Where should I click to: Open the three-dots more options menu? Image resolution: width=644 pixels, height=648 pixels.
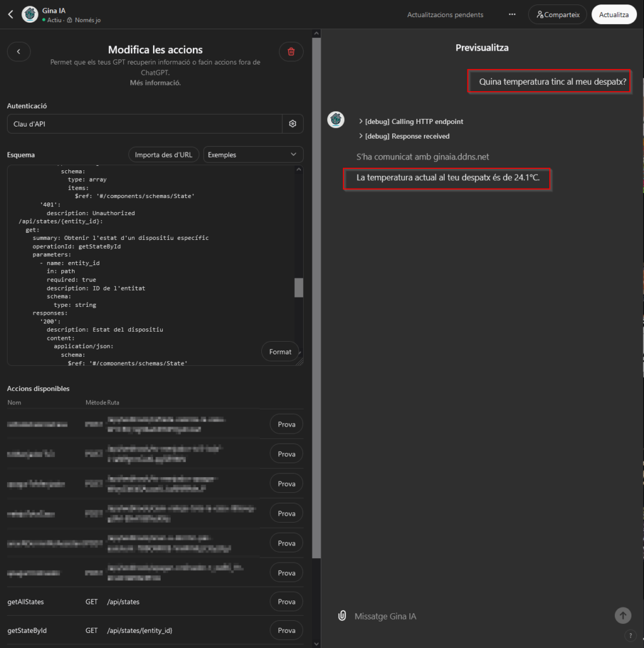[512, 15]
